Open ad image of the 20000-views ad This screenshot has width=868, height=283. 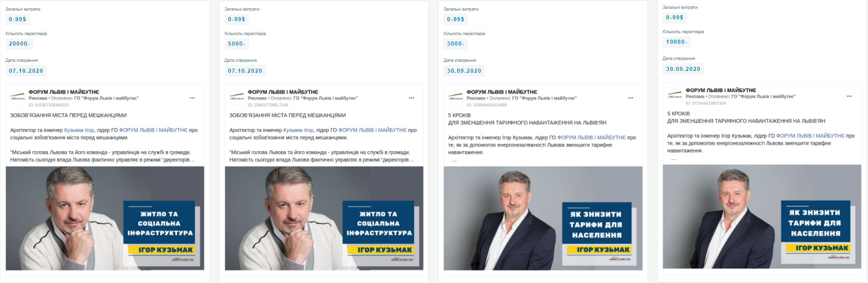click(105, 218)
